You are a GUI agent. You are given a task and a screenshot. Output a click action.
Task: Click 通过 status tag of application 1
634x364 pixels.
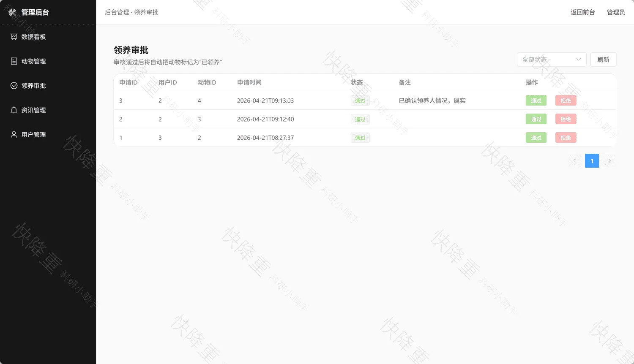(360, 138)
